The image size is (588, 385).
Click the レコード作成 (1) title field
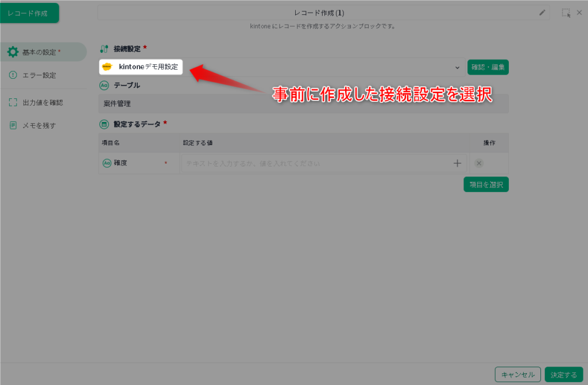tap(324, 13)
